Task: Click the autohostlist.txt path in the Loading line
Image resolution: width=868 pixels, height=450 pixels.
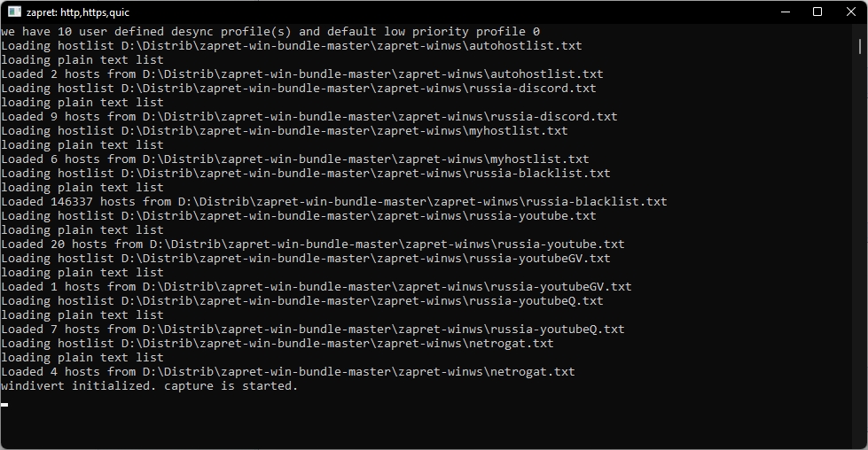Action: (351, 45)
